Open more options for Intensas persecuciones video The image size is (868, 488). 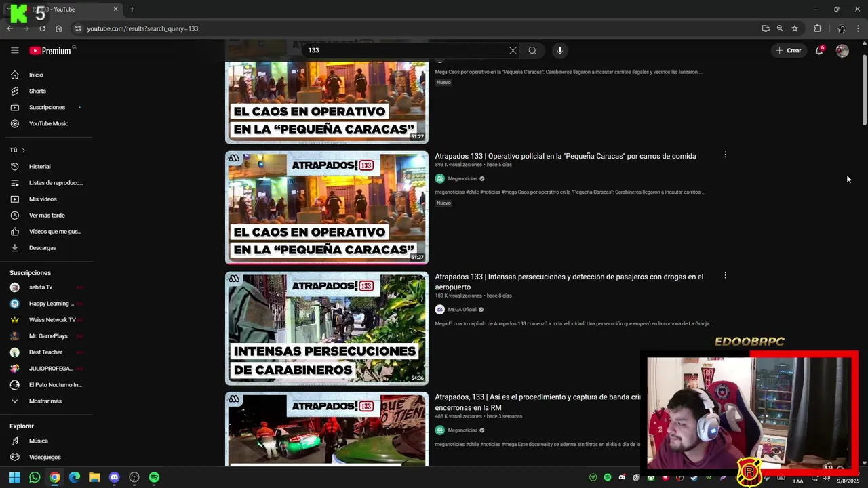point(725,275)
